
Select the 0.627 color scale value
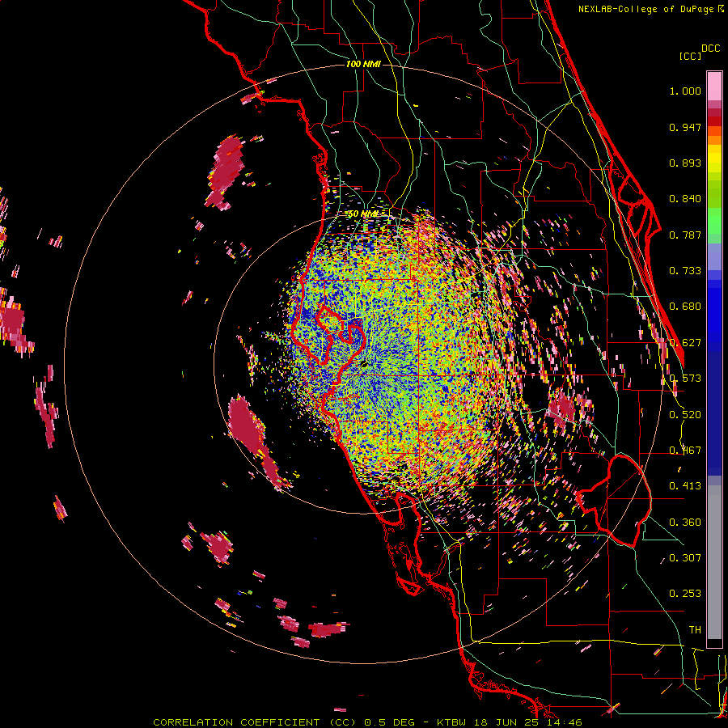pos(685,343)
